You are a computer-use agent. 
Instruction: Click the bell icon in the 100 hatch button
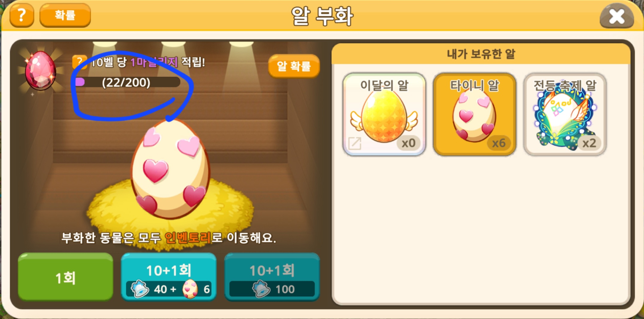tap(262, 289)
